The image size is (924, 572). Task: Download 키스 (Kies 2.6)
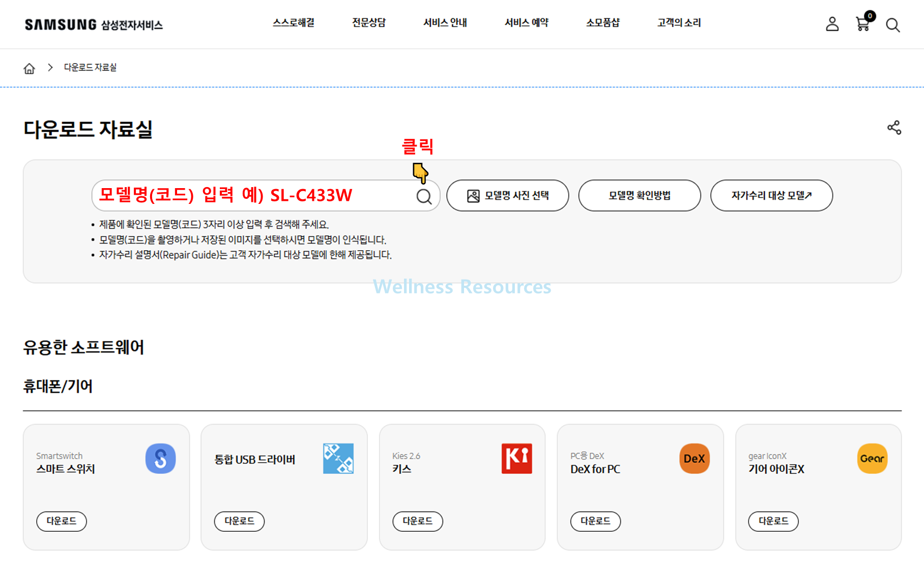pyautogui.click(x=418, y=521)
